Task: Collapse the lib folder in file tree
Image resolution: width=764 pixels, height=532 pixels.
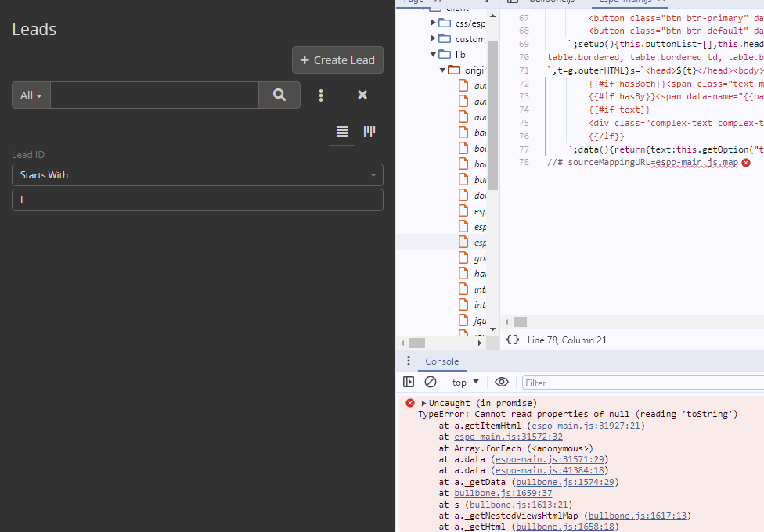Action: 434,55
